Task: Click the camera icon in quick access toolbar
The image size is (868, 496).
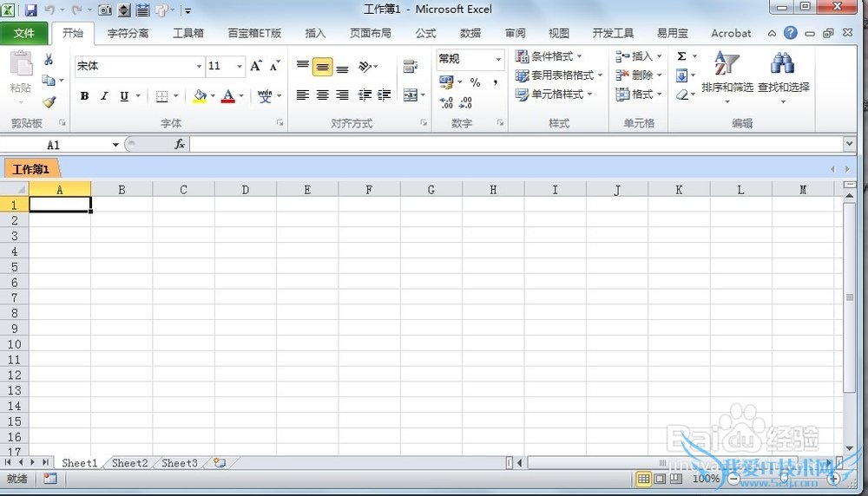Action: pos(105,10)
